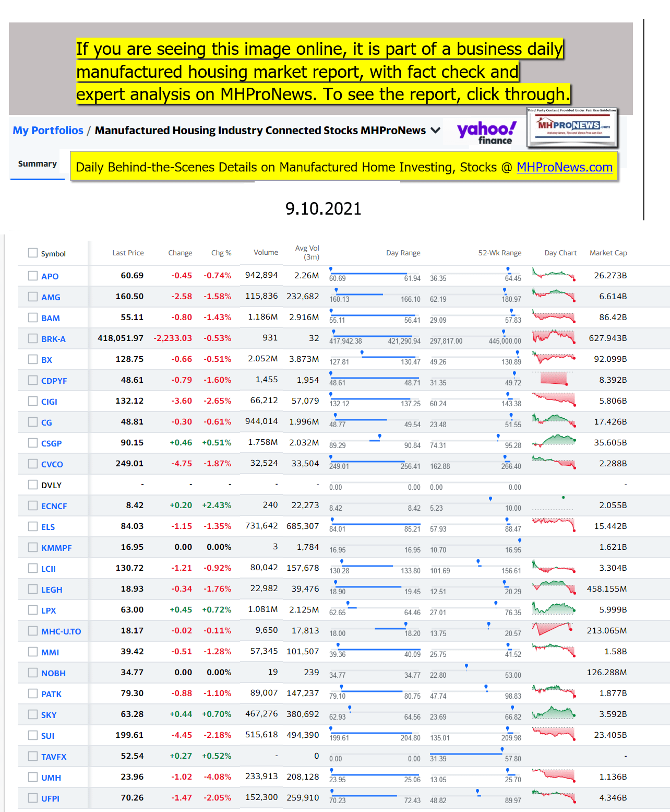
Task: Click the LCII day range bar
Action: pos(375,566)
